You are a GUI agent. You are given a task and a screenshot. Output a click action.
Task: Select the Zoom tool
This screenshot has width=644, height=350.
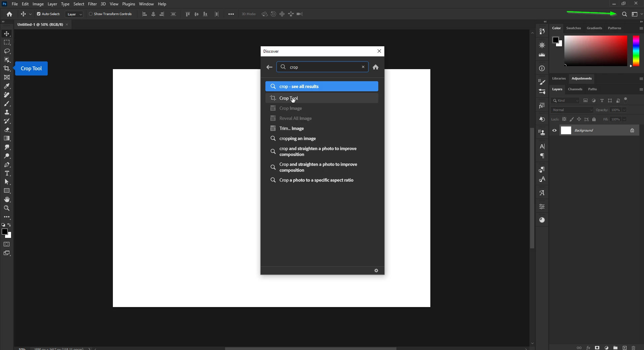7,208
